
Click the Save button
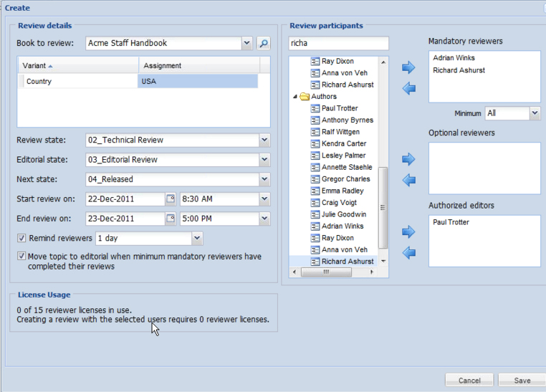click(x=522, y=380)
